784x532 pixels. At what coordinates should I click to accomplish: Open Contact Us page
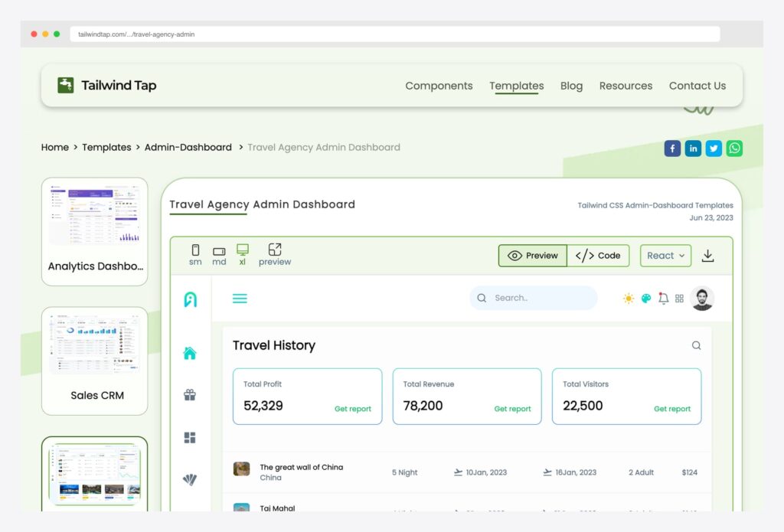pos(697,86)
